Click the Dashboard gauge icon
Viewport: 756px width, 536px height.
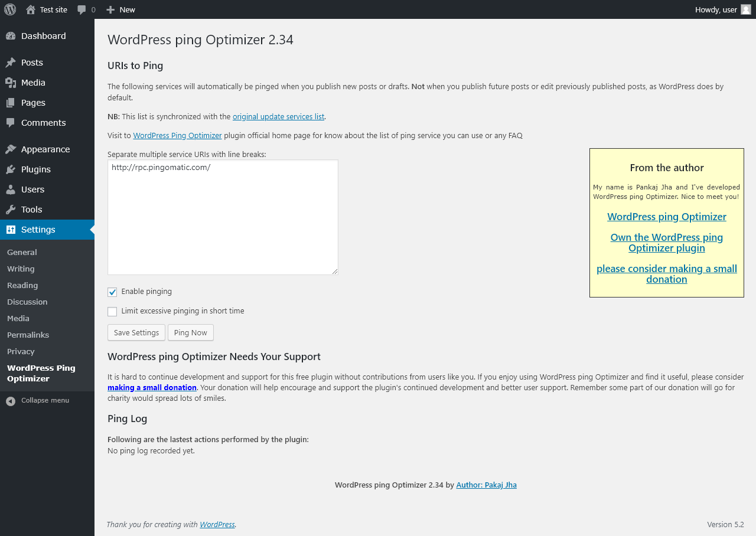click(11, 36)
